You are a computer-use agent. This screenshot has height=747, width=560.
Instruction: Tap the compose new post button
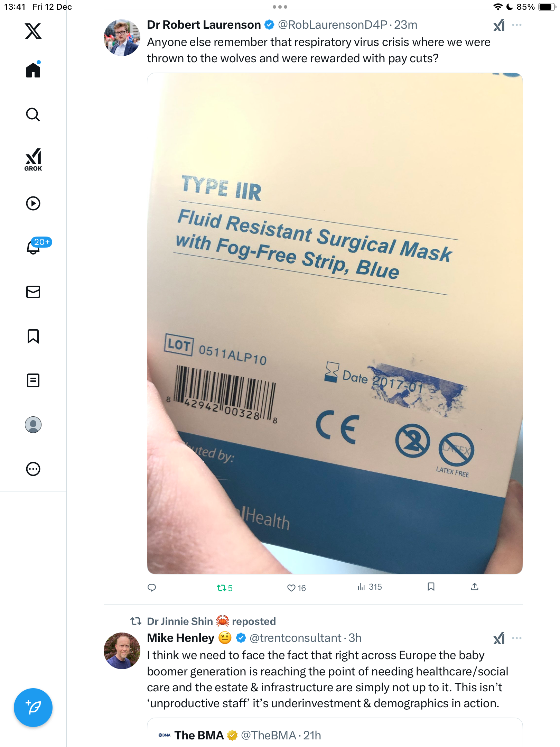33,708
